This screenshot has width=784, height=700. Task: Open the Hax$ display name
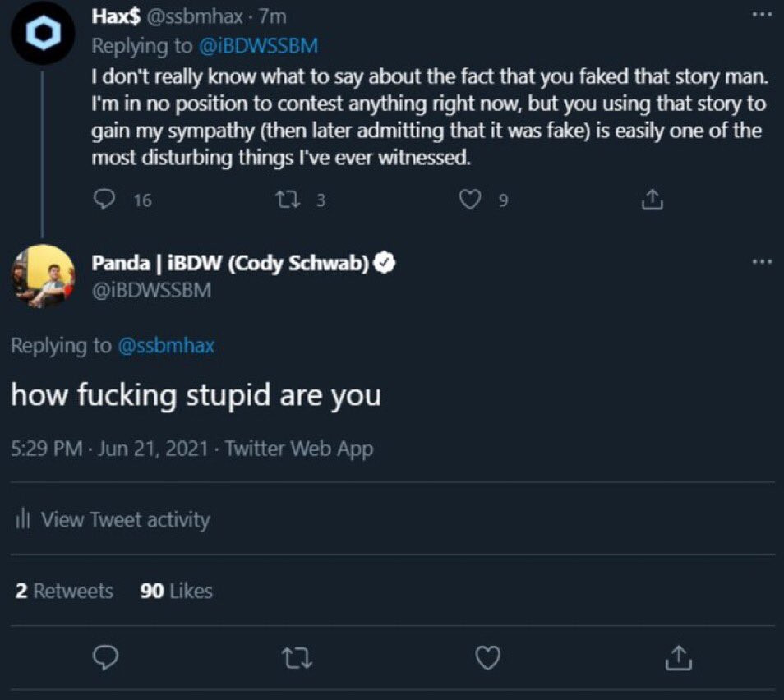coord(116,16)
